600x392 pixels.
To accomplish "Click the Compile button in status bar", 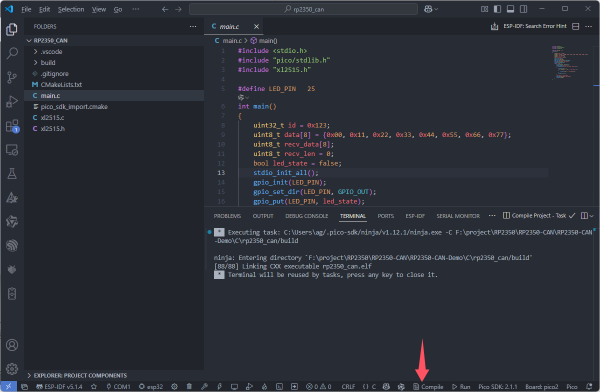I will 428,387.
